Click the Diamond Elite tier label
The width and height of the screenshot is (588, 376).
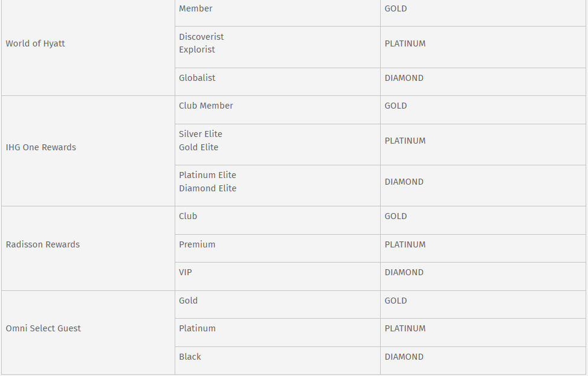pyautogui.click(x=207, y=188)
